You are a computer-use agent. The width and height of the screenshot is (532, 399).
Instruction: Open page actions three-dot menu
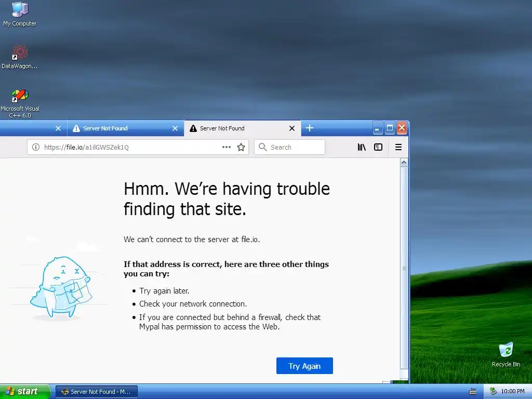coord(227,147)
